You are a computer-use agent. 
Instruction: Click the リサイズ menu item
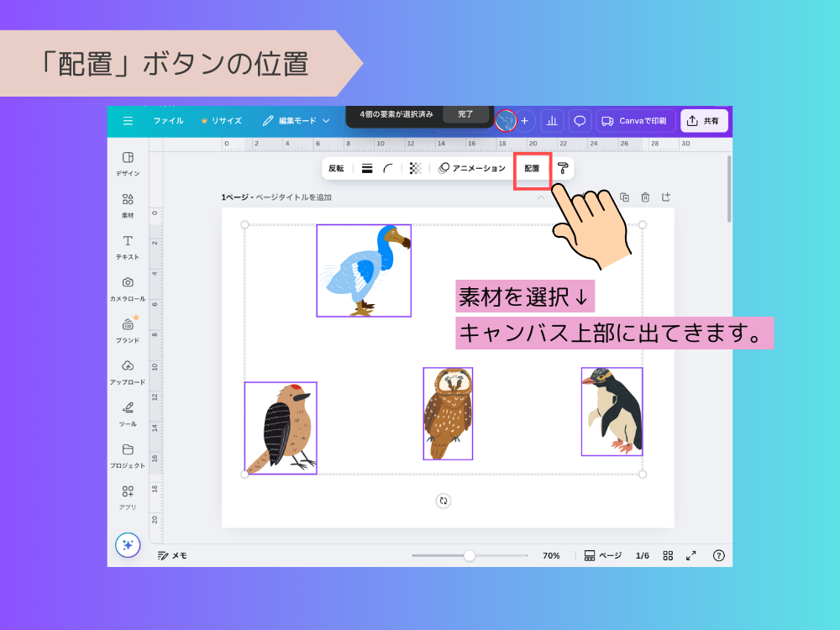coord(225,120)
